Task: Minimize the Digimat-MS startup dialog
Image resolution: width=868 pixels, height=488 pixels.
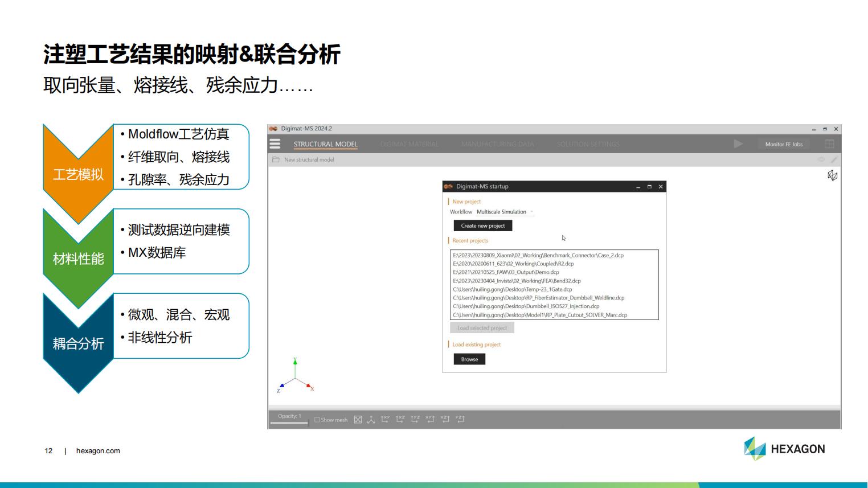Action: point(638,187)
